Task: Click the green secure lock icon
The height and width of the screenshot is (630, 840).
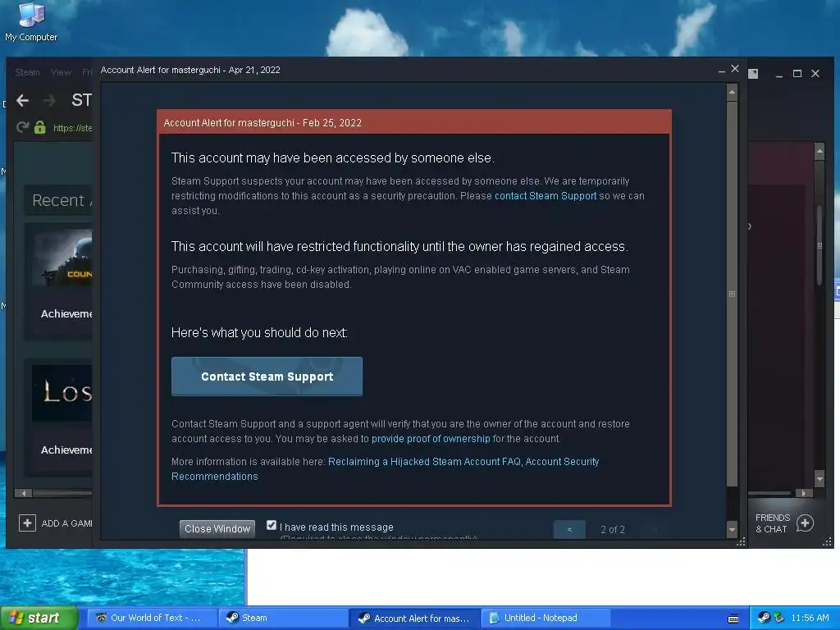Action: click(x=39, y=127)
